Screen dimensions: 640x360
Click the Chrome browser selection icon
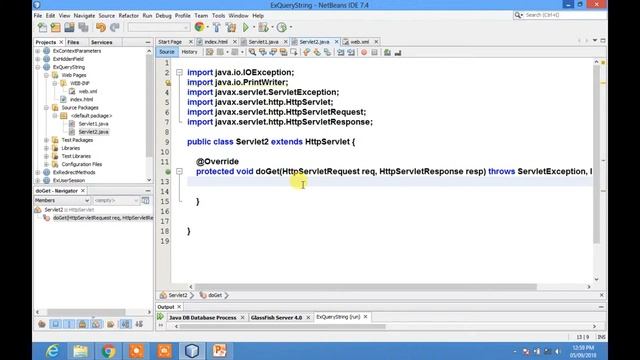click(x=199, y=27)
